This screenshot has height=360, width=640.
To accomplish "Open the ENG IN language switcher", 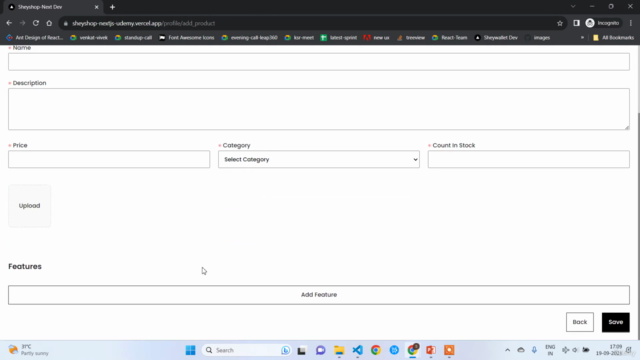I will pyautogui.click(x=550, y=350).
